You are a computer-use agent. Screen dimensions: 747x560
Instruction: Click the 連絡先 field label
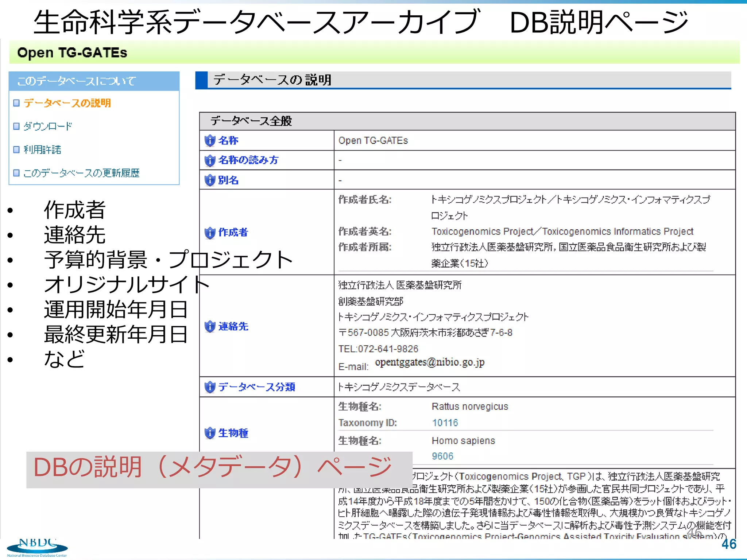point(233,327)
